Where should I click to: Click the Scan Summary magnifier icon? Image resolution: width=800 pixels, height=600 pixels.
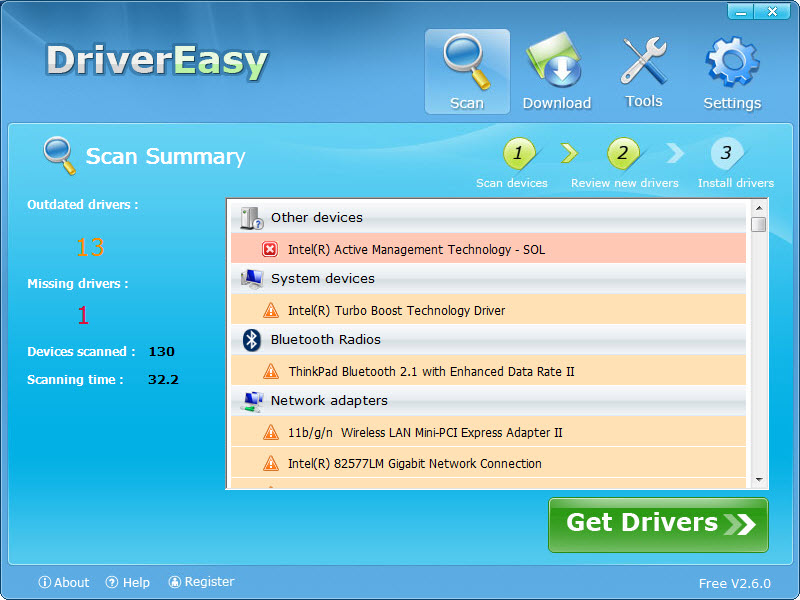[x=59, y=155]
